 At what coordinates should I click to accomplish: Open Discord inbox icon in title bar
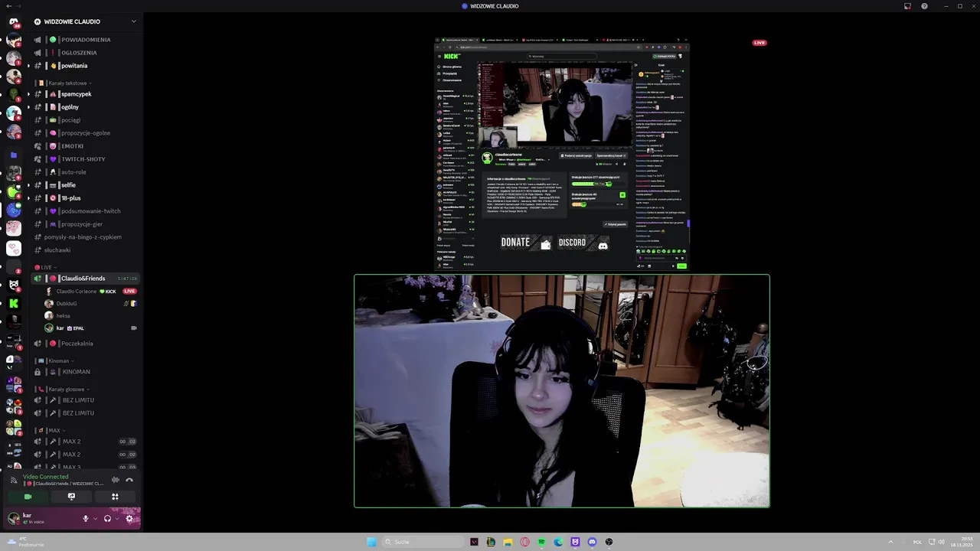(907, 6)
